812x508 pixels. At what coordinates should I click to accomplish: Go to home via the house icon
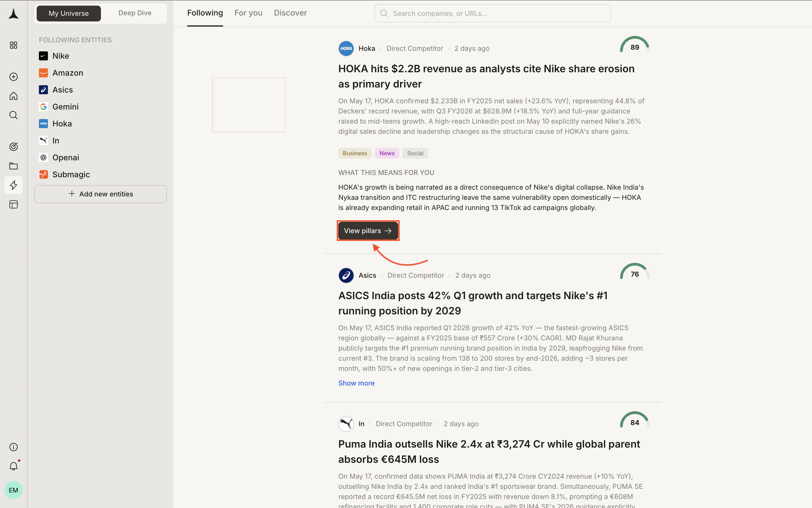coord(14,96)
